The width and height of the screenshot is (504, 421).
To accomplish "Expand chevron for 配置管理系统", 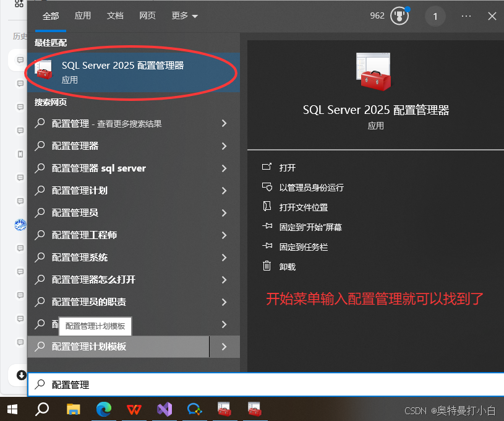I will point(224,258).
